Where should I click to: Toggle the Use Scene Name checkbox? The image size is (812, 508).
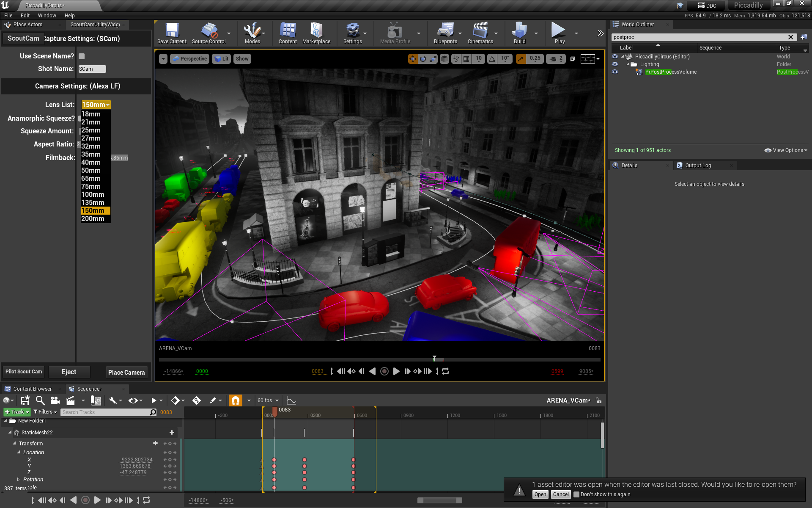(x=82, y=56)
